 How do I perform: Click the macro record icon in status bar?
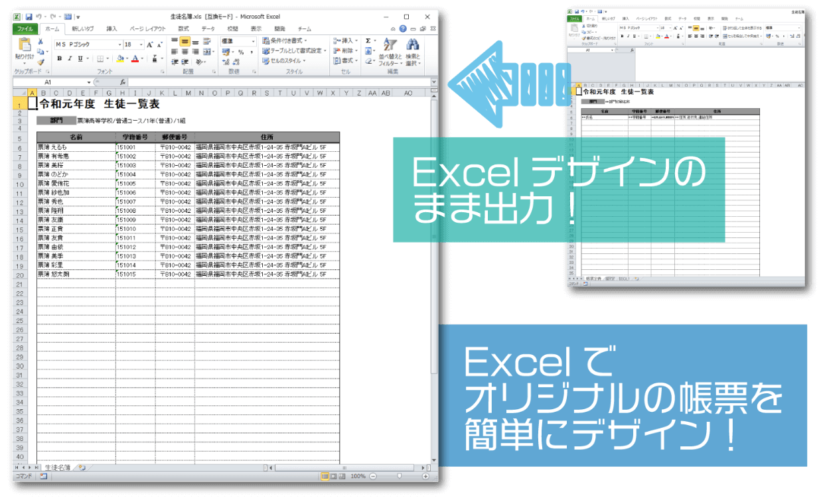click(43, 476)
